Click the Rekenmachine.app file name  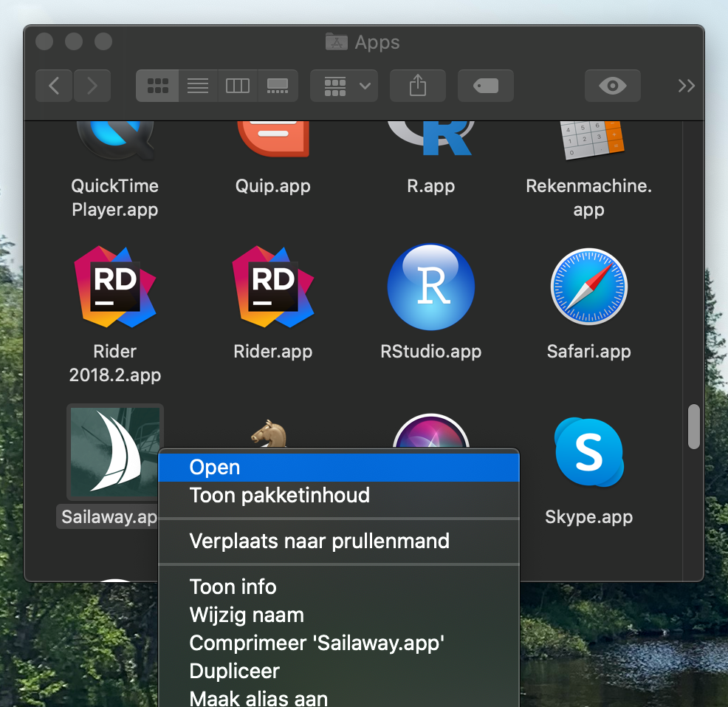[588, 197]
